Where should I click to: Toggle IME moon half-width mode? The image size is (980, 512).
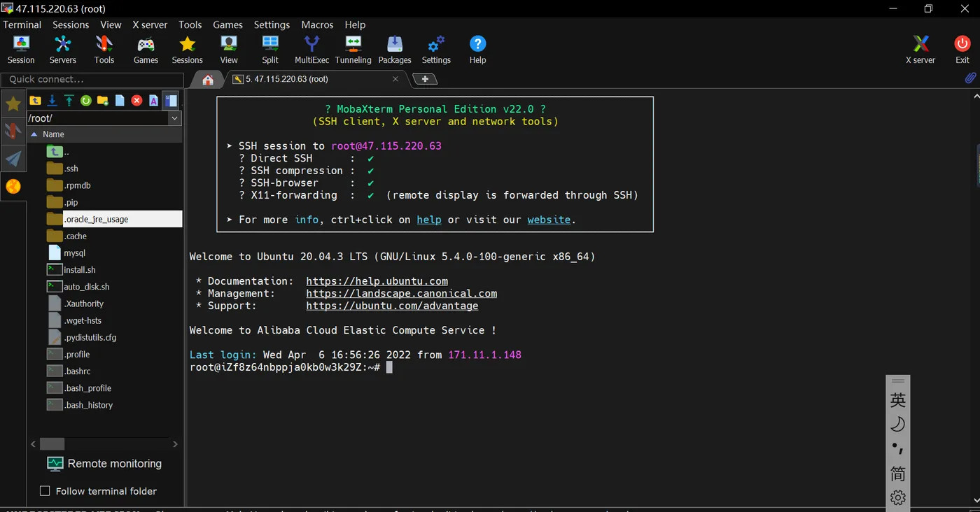pos(898,424)
